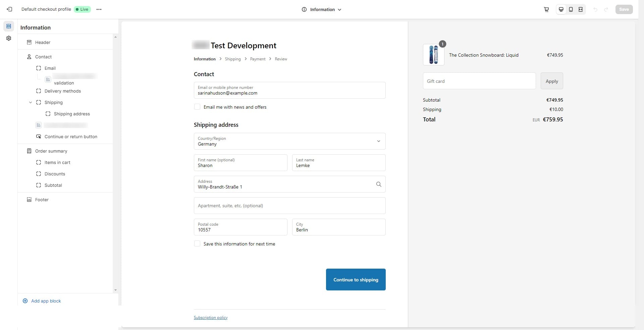Image resolution: width=644 pixels, height=330 pixels.
Task: Click the redo arrow icon
Action: 606,9
